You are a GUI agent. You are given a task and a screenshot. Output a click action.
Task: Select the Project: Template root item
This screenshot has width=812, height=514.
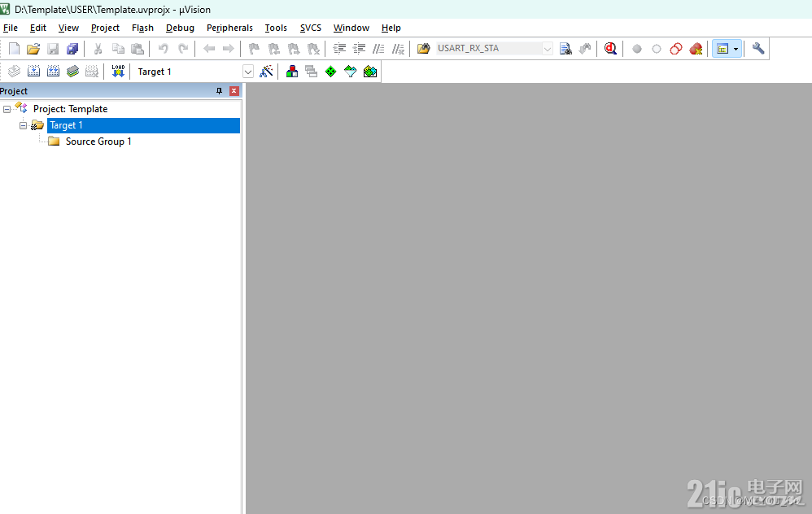pos(71,109)
